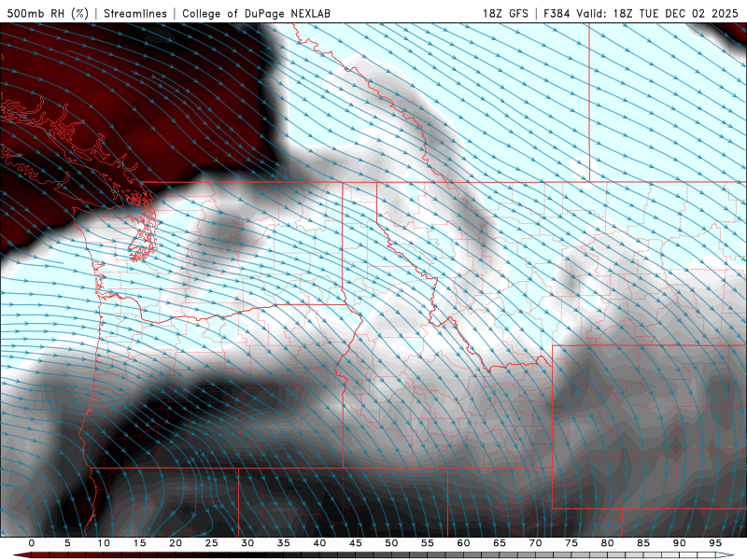Pick the "30" humidity scale label
Screen dimensions: 747x560
[x=247, y=543]
